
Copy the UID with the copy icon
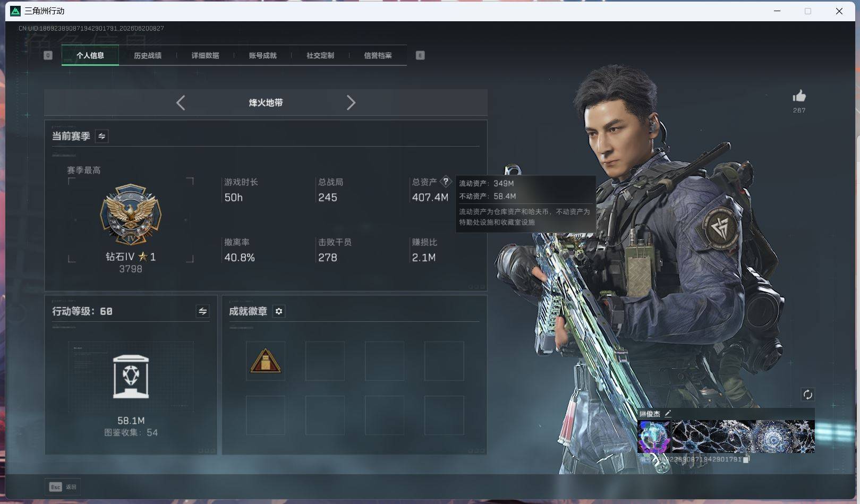746,459
